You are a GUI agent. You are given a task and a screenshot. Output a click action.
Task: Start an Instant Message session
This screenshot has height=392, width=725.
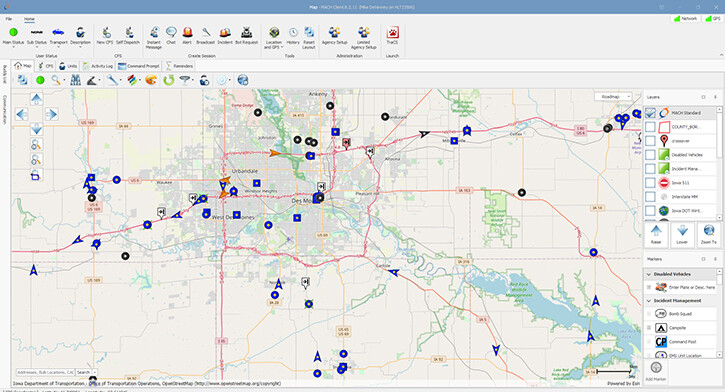coord(154,38)
